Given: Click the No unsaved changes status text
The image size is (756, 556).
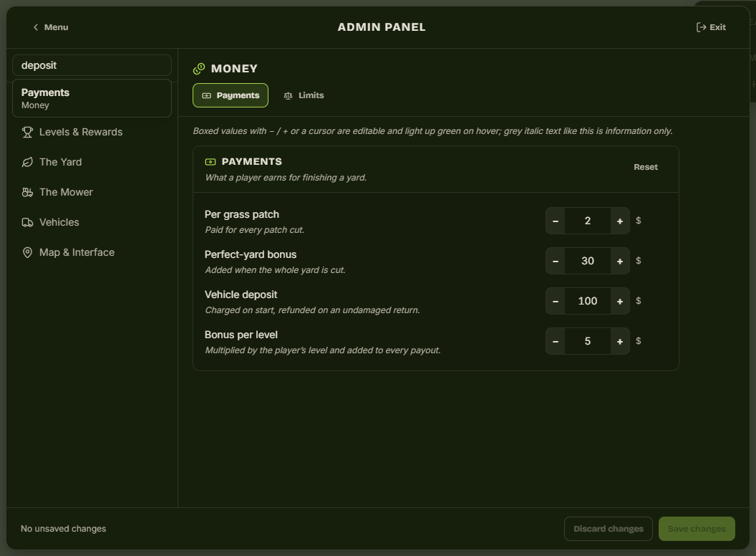Looking at the screenshot, I should [63, 529].
